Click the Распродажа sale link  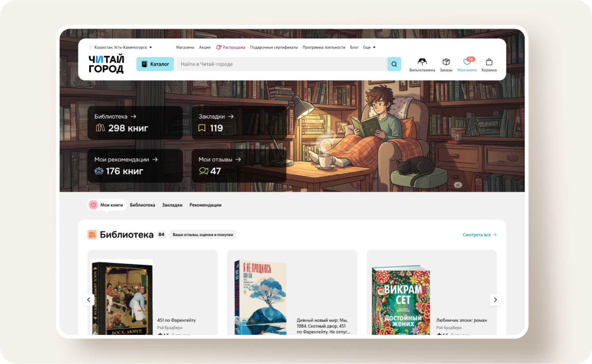231,47
